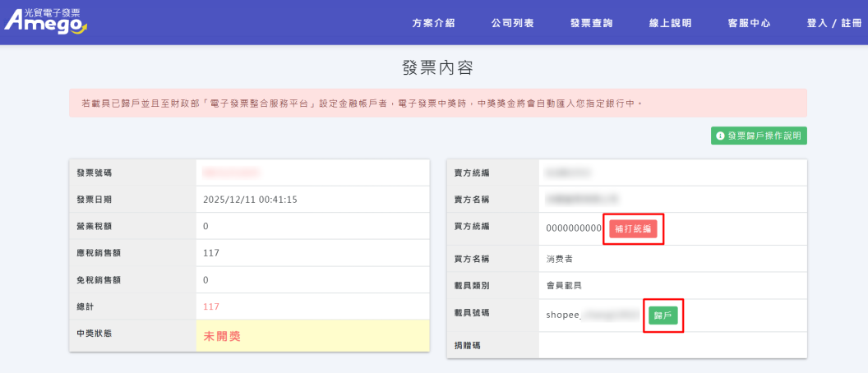Click the 發票內容 page heading

click(x=437, y=67)
